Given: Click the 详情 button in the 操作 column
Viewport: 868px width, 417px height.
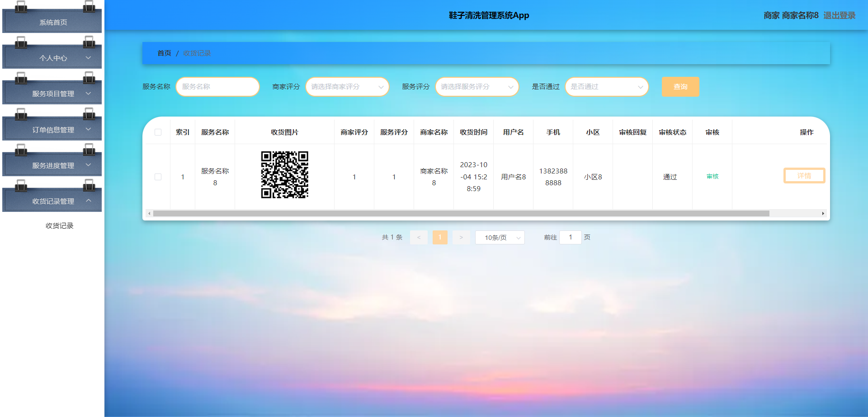Looking at the screenshot, I should click(x=804, y=175).
